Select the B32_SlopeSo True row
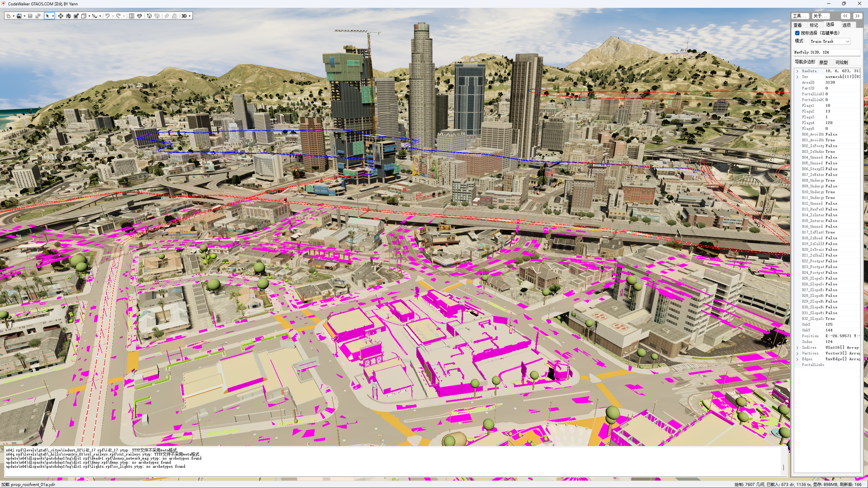Screen dimensions: 868x488 click(x=830, y=319)
